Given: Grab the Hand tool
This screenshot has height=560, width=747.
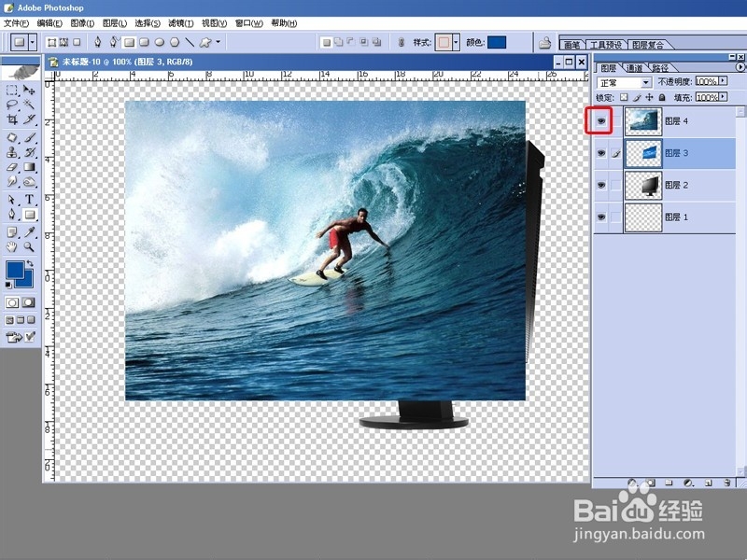Looking at the screenshot, I should pos(11,247).
